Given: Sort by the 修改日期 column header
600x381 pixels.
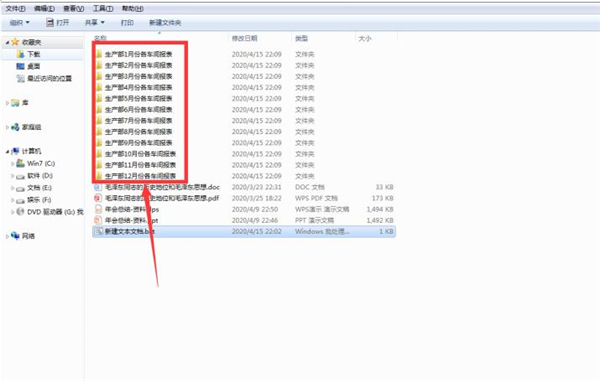Looking at the screenshot, I should coord(245,38).
